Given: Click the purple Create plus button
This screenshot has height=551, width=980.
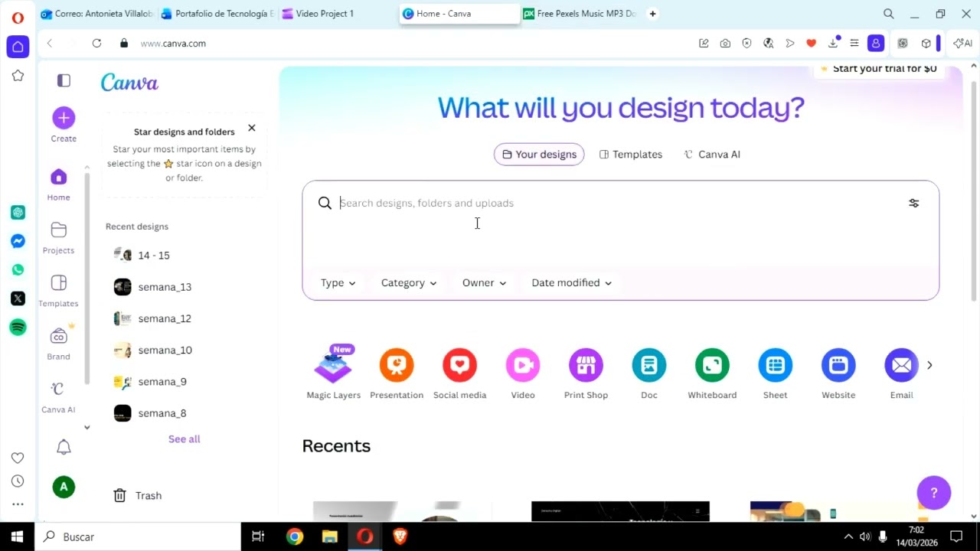Looking at the screenshot, I should pyautogui.click(x=64, y=118).
